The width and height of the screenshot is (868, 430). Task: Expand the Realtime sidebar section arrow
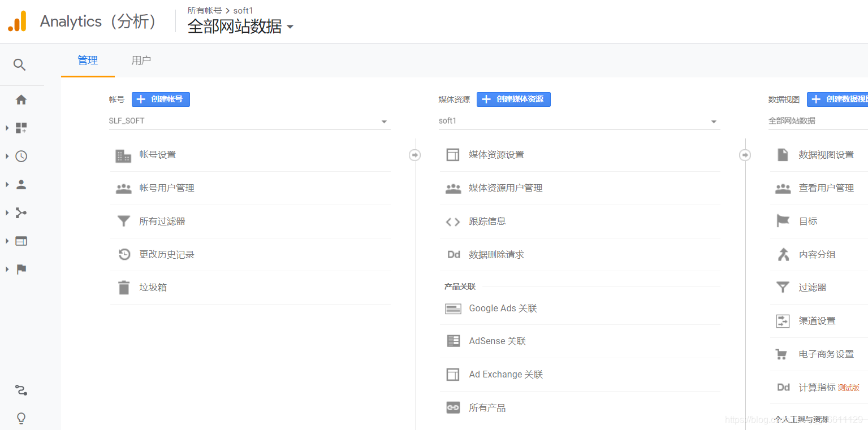7,157
